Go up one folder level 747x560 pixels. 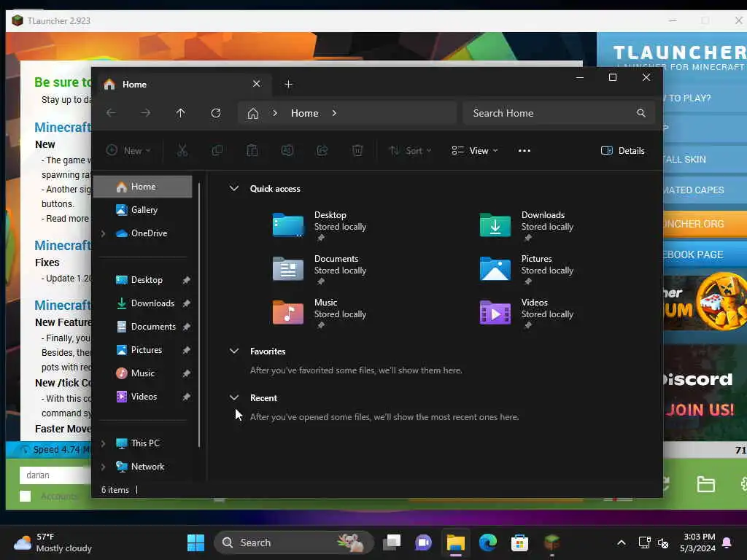181,113
